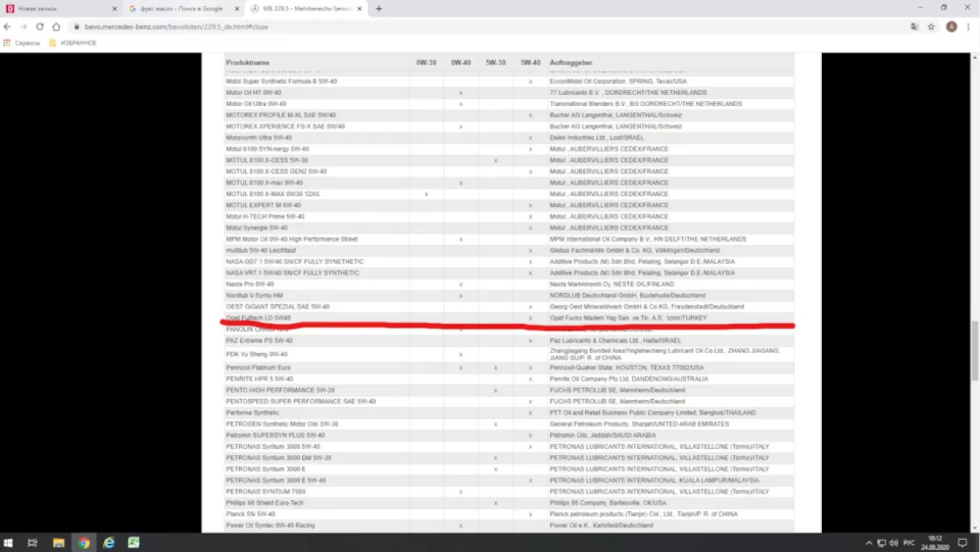
Task: Switch to the 'Новая запись' tab
Action: pos(59,9)
